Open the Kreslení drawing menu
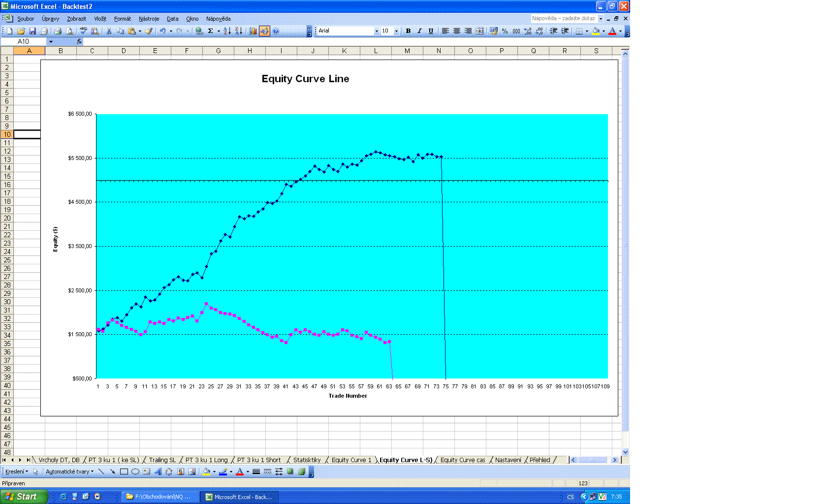827x504 pixels. pos(16,472)
